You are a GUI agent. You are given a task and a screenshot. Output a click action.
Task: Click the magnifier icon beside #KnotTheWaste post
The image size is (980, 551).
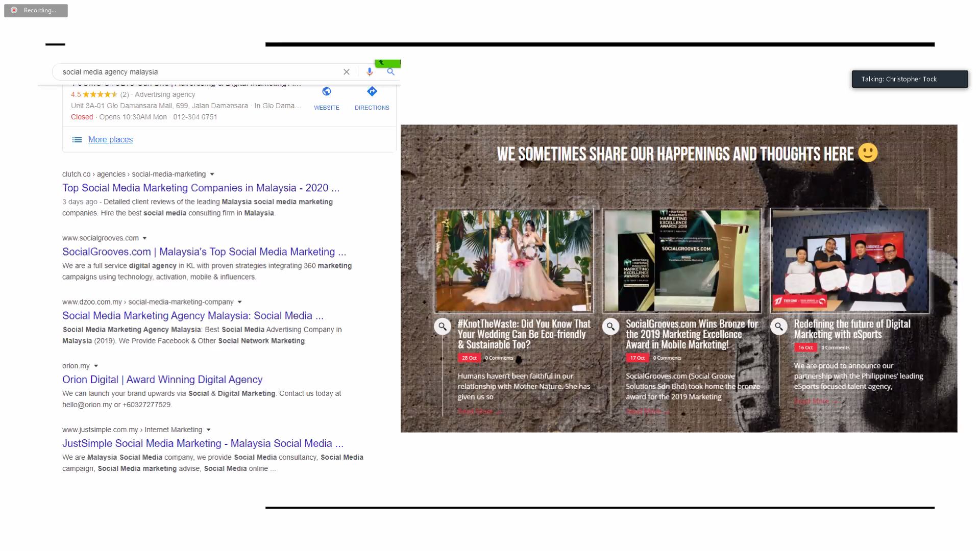pos(443,327)
